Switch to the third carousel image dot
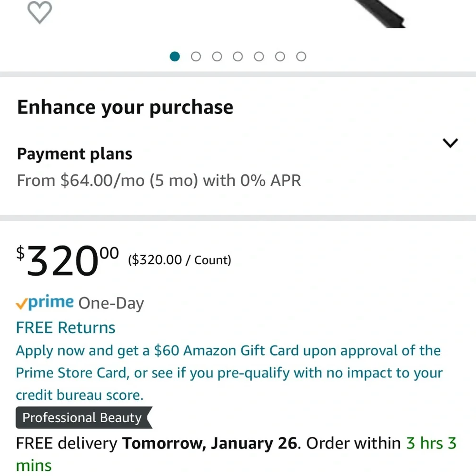The width and height of the screenshot is (476, 476). pos(217,57)
